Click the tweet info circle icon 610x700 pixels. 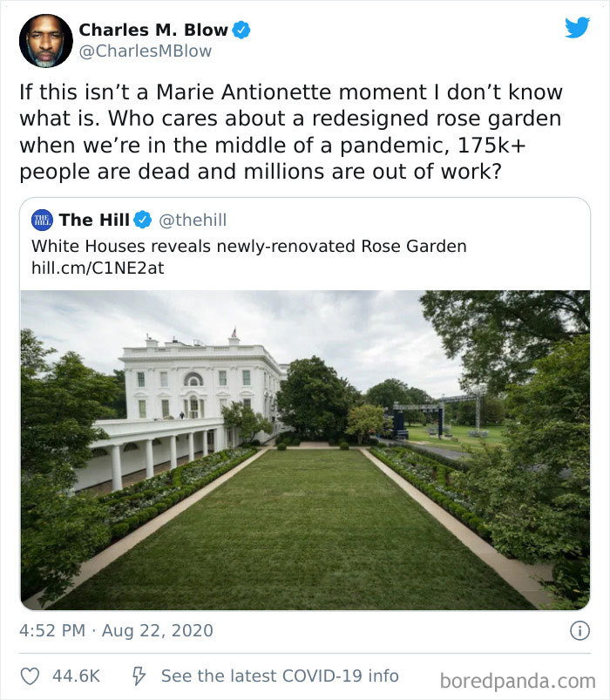click(579, 629)
